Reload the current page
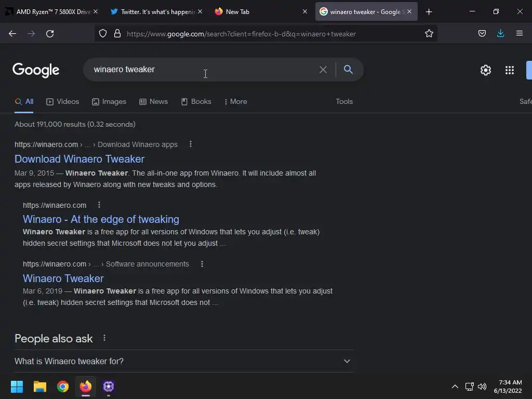This screenshot has height=399, width=532. (x=50, y=34)
